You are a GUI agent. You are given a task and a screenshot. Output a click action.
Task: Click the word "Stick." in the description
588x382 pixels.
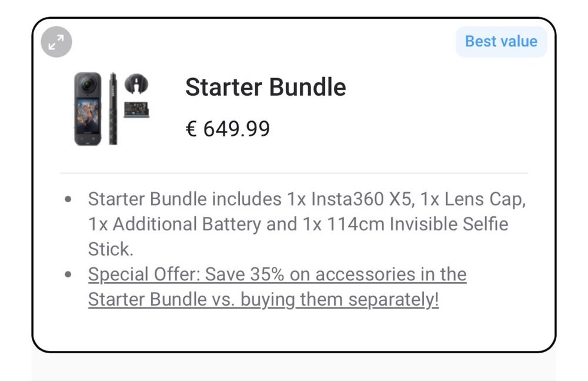(111, 249)
